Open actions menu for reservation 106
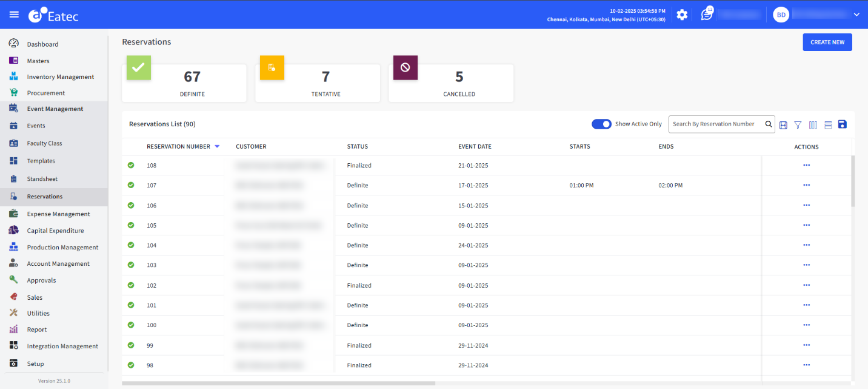Image resolution: width=868 pixels, height=389 pixels. point(806,205)
